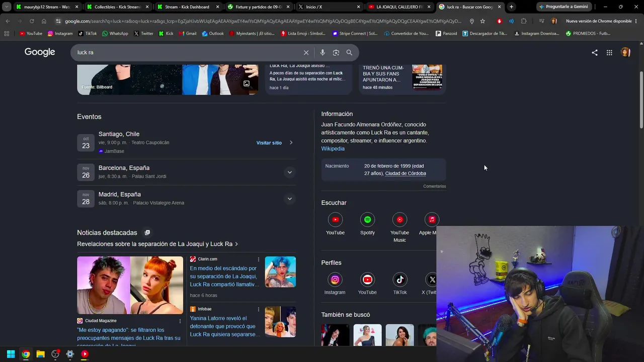Open more options for Ciudad Magazine article

(180, 321)
